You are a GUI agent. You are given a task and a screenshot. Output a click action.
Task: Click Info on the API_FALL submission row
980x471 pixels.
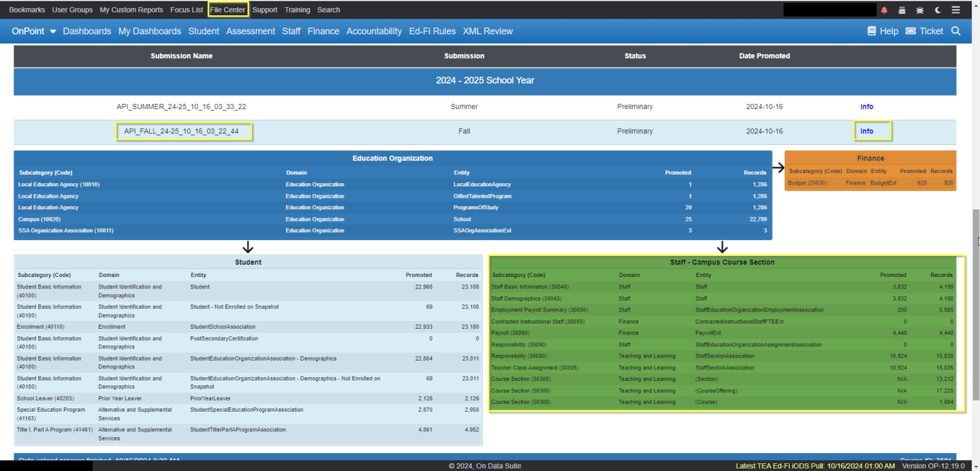866,131
